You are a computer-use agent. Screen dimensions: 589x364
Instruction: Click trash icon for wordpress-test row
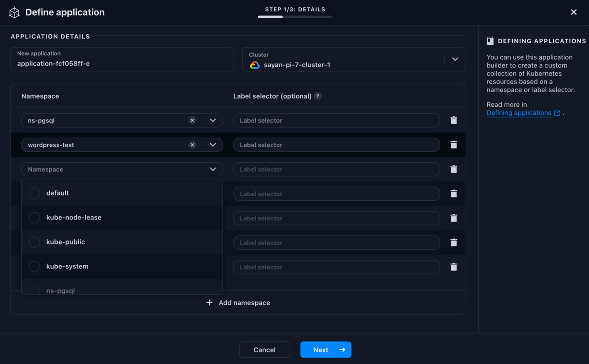click(x=453, y=145)
